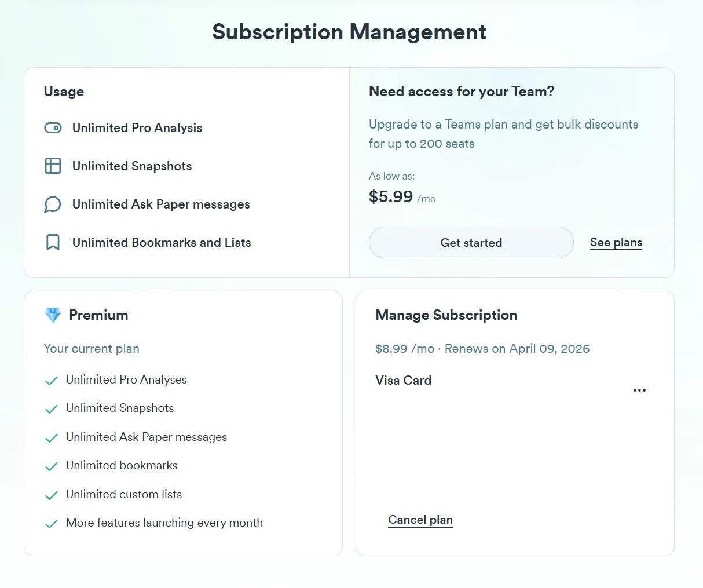Click the checkmark beside More features launching
This screenshot has height=588, width=703.
(x=52, y=524)
